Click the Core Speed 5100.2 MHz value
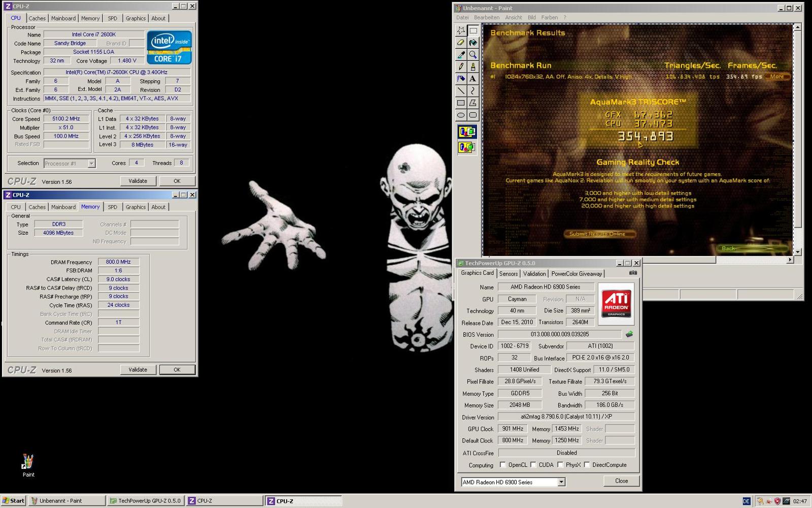The width and height of the screenshot is (812, 508). [66, 119]
